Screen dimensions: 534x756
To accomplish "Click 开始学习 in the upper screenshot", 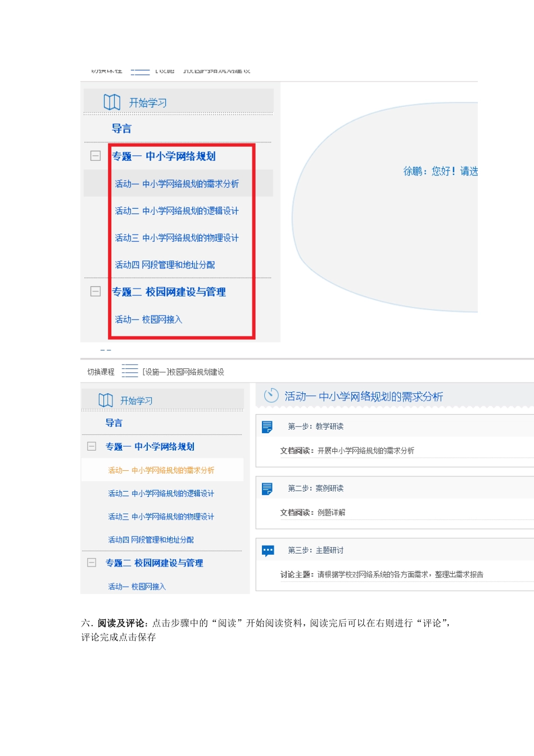I will (x=148, y=103).
